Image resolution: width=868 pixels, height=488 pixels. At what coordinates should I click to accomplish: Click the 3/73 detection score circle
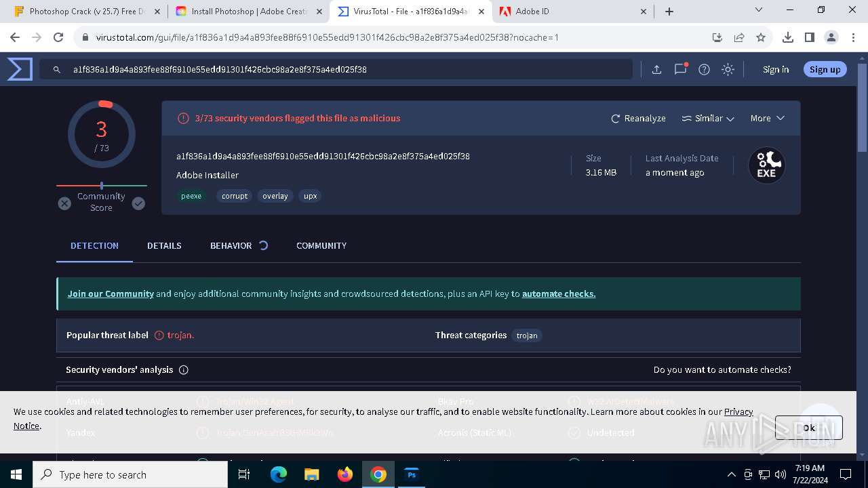click(102, 134)
